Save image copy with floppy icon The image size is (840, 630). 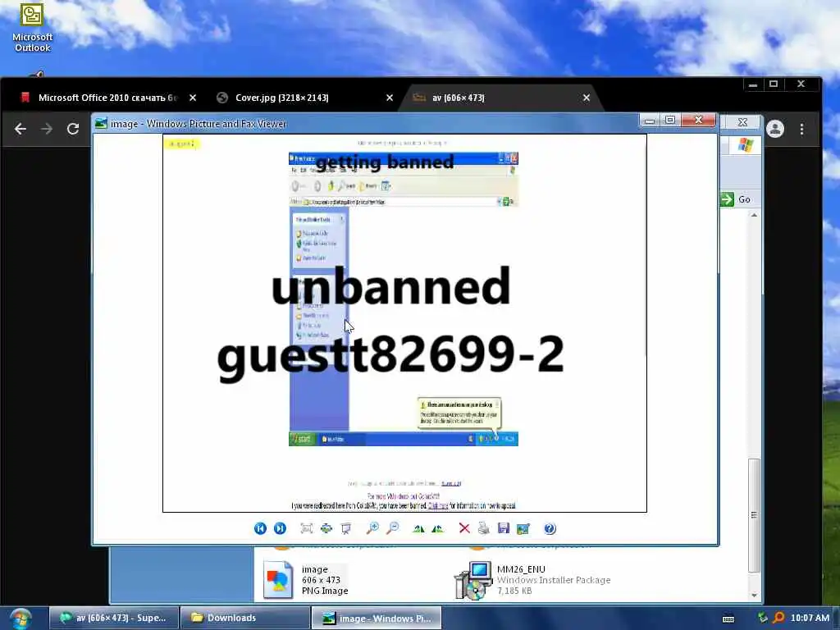tap(504, 529)
